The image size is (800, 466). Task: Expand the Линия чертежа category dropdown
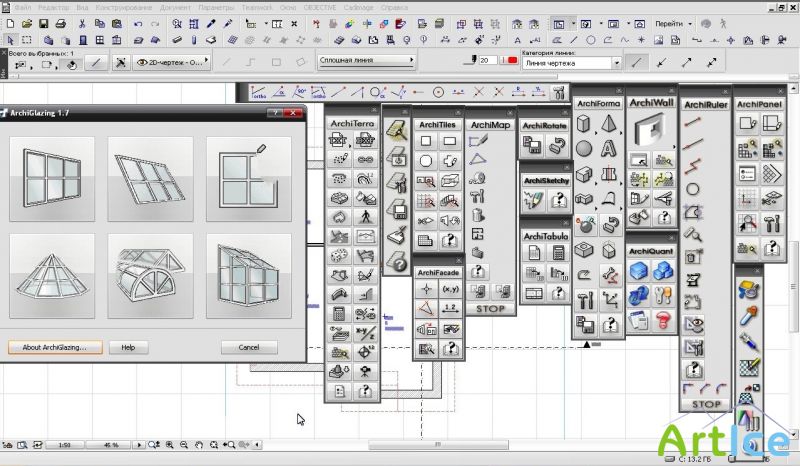pyautogui.click(x=570, y=62)
